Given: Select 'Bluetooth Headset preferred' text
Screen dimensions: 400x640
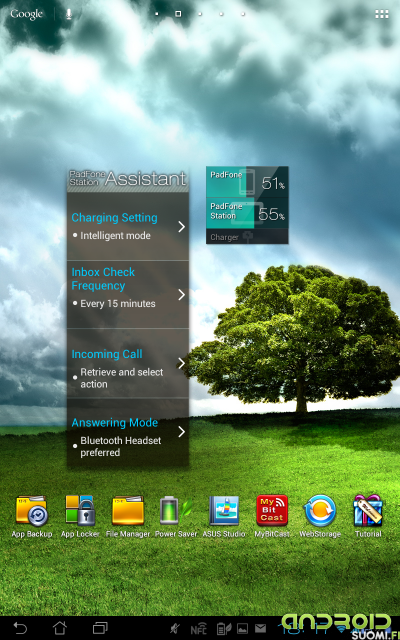Looking at the screenshot, I should (121, 447).
